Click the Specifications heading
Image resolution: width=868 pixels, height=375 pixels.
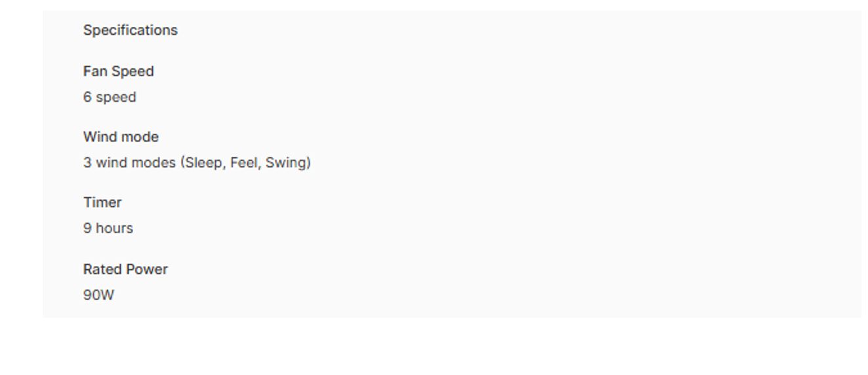click(x=130, y=30)
